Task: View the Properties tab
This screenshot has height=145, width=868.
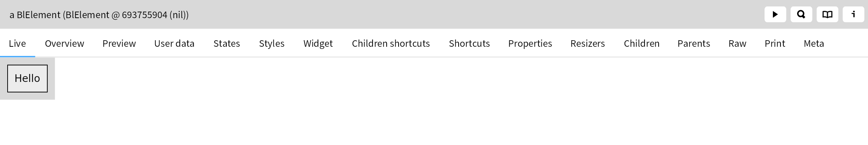Action: [x=530, y=43]
